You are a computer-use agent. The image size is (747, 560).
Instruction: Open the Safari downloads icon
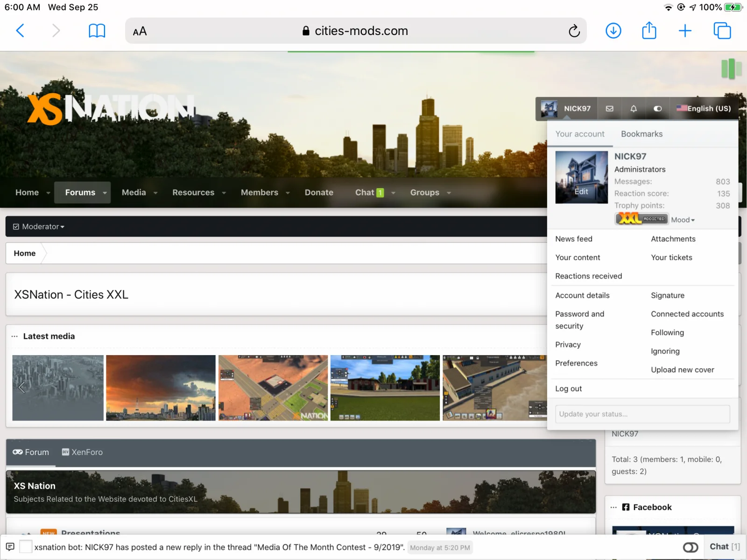click(613, 31)
